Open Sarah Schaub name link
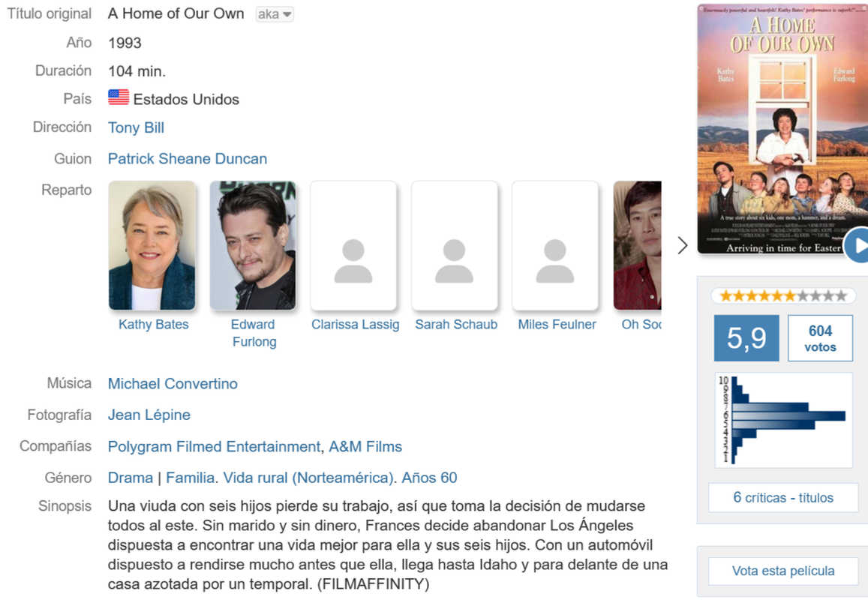 [x=456, y=324]
